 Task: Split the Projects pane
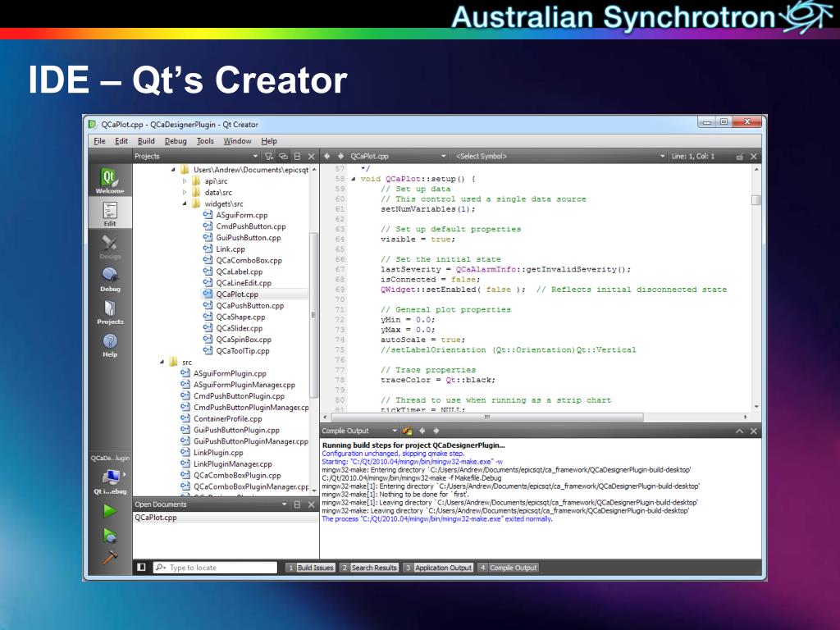(297, 157)
